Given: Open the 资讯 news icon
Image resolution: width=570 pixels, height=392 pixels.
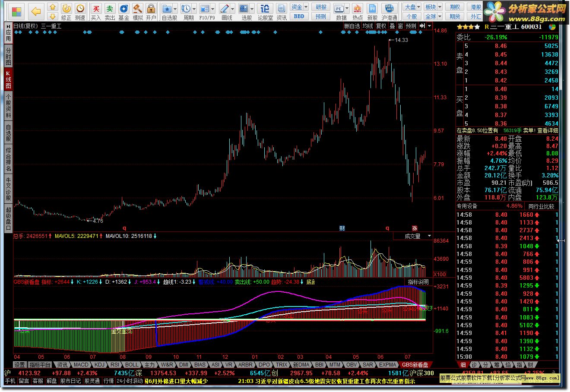Looking at the screenshot, I should click(x=282, y=12).
